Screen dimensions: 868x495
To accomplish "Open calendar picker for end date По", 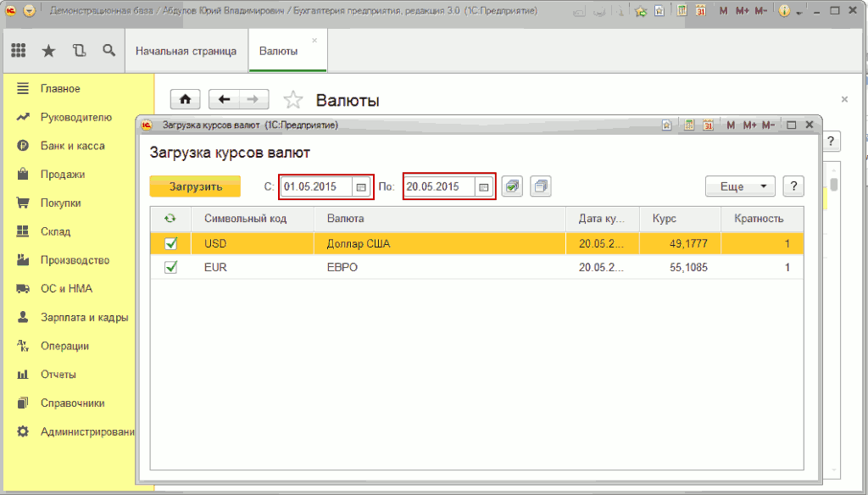I will pos(484,187).
